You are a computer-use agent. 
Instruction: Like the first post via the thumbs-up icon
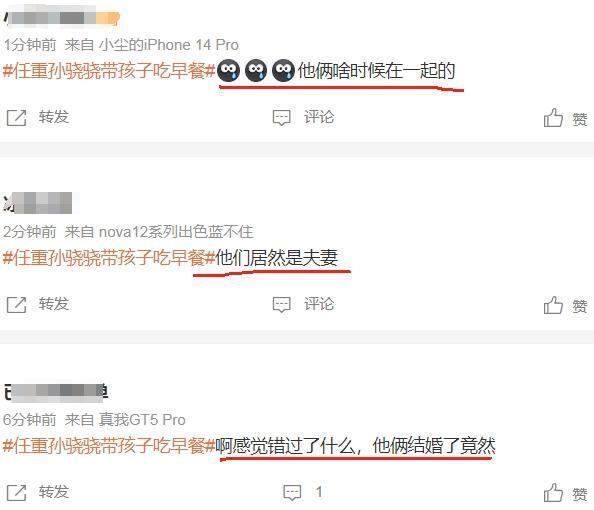coord(553,117)
